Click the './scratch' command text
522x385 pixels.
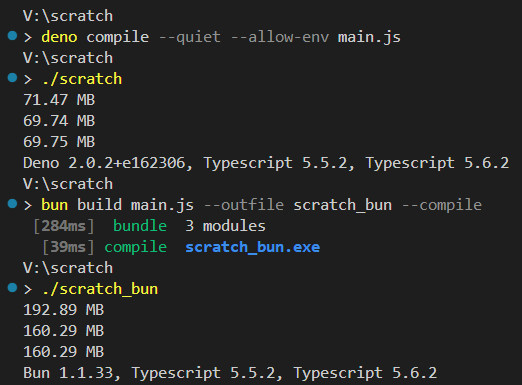(x=82, y=79)
